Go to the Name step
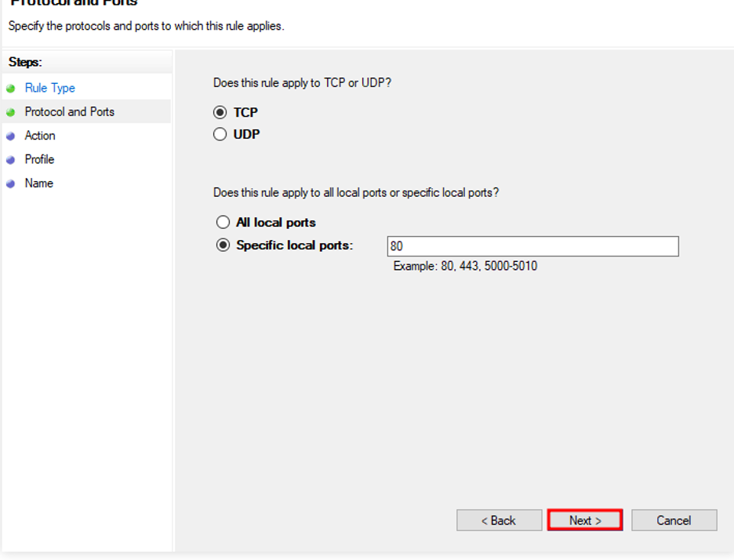This screenshot has width=734, height=560. 38,183
